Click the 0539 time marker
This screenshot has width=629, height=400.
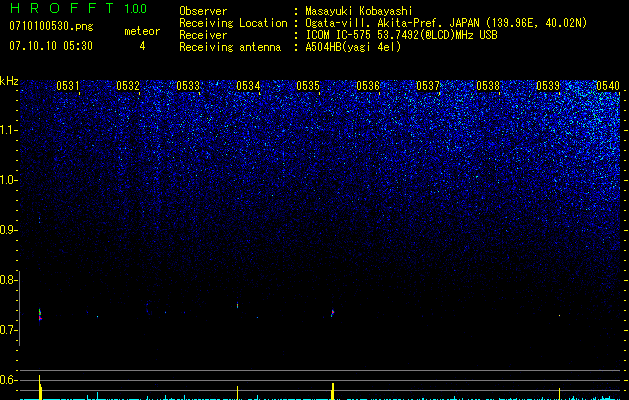tap(548, 85)
